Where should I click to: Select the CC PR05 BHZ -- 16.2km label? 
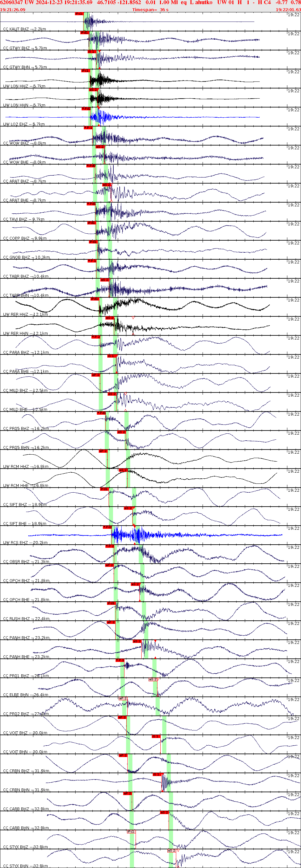click(x=26, y=429)
